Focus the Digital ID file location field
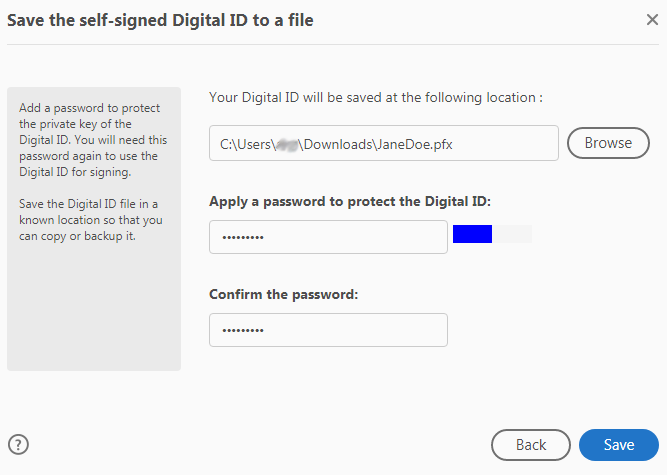This screenshot has width=667, height=475. [383, 143]
